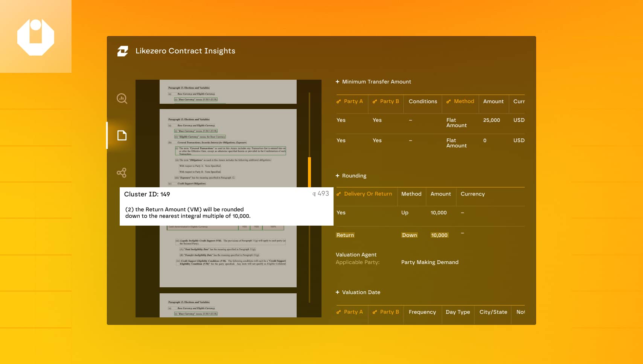Viewport: 643px width, 364px height.
Task: Click the white Likezero octagon logo
Action: (x=36, y=37)
